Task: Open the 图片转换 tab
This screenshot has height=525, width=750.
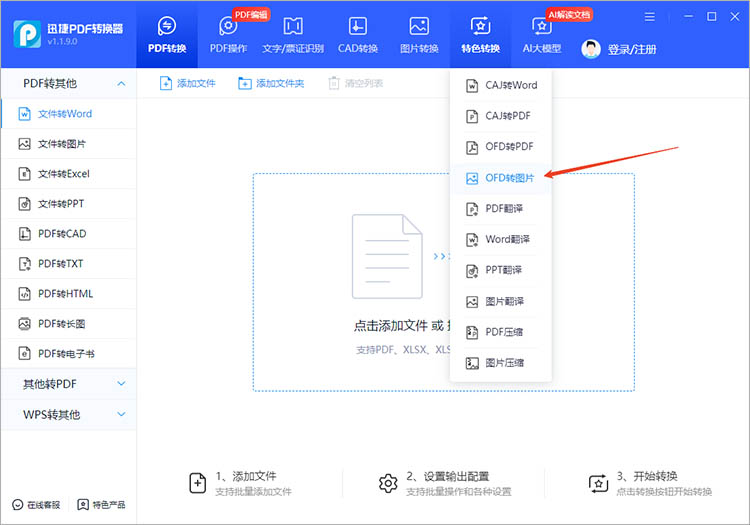Action: (419, 34)
